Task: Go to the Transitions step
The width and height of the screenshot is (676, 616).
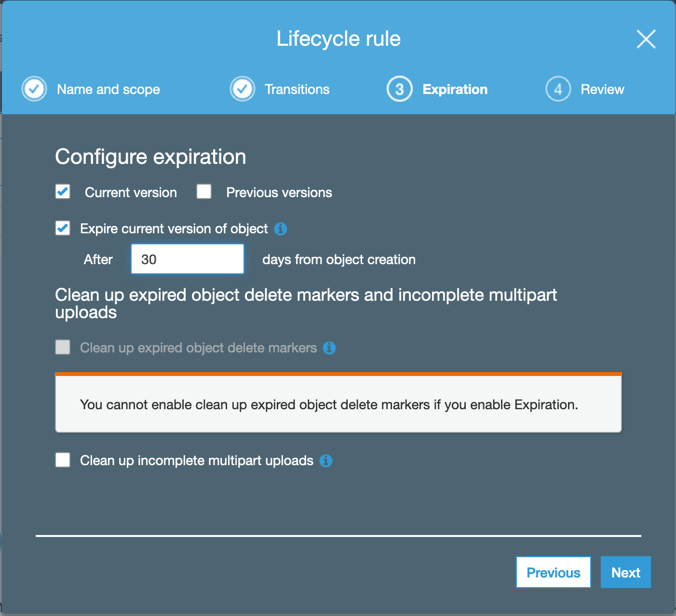Action: (x=297, y=89)
